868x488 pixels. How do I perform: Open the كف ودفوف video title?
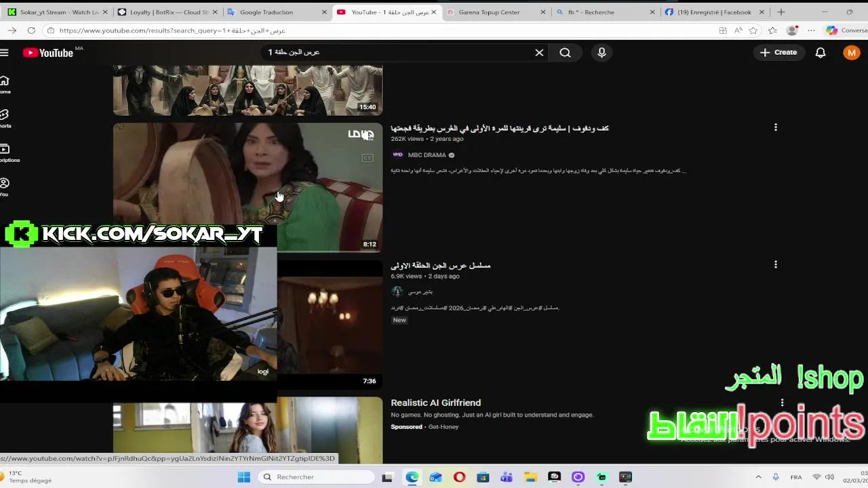[x=500, y=128]
